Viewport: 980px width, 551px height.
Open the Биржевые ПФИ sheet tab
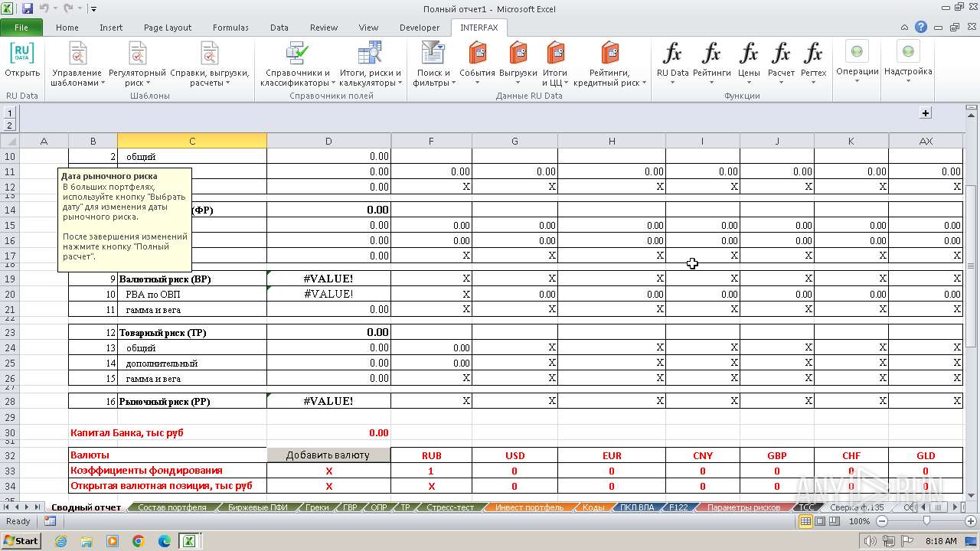pyautogui.click(x=258, y=507)
